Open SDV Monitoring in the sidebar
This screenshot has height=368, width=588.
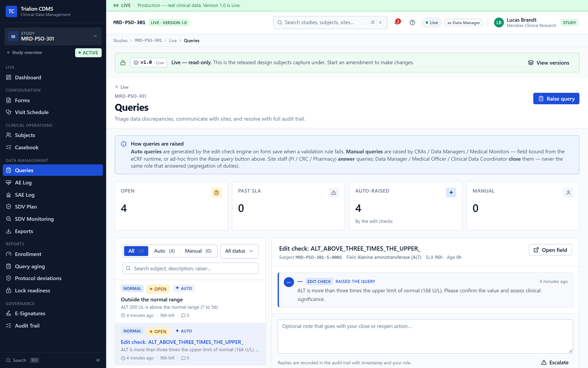pos(53,219)
